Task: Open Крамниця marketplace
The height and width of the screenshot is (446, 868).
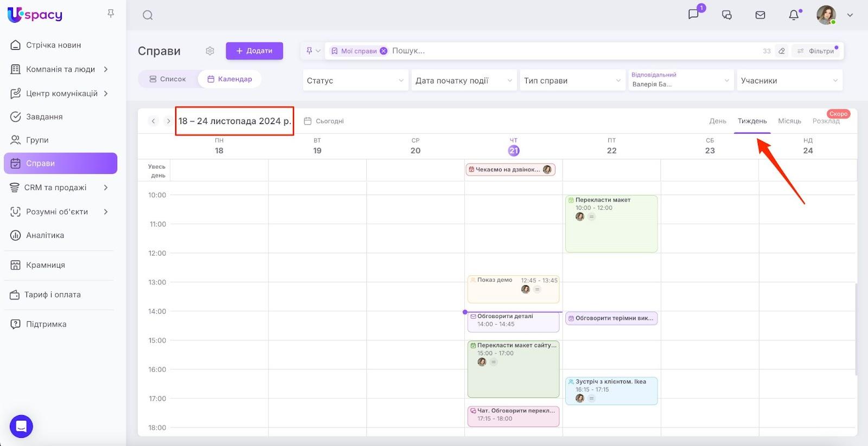Action: 45,265
